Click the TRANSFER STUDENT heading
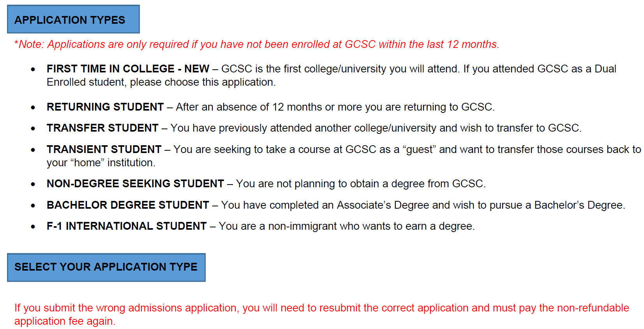This screenshot has width=644, height=329. [102, 128]
